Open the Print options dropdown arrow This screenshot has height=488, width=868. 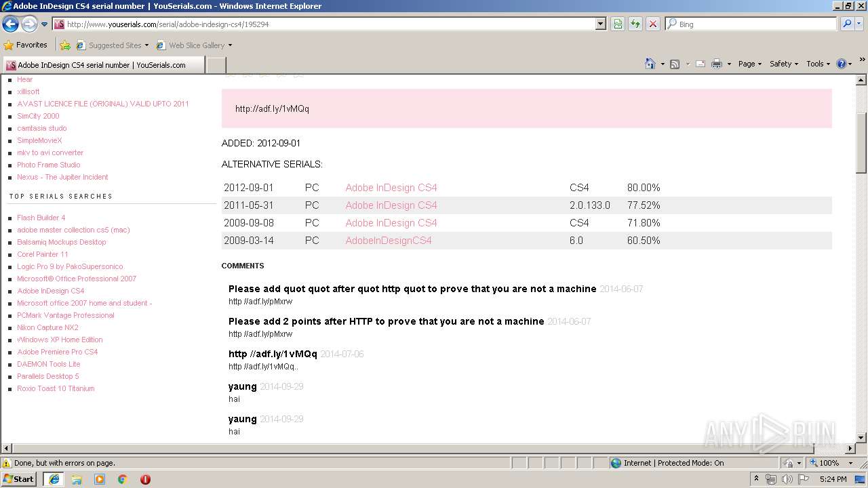729,64
